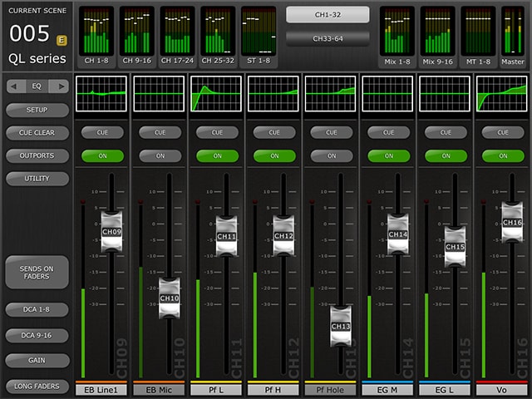Toggle the ON button for CH09
This screenshot has width=532, height=399.
point(102,155)
